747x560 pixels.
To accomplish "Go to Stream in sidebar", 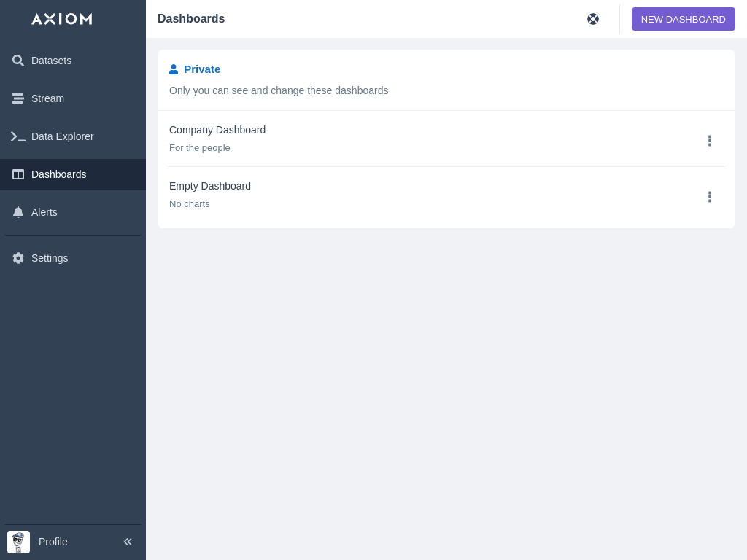I will click(x=47, y=98).
